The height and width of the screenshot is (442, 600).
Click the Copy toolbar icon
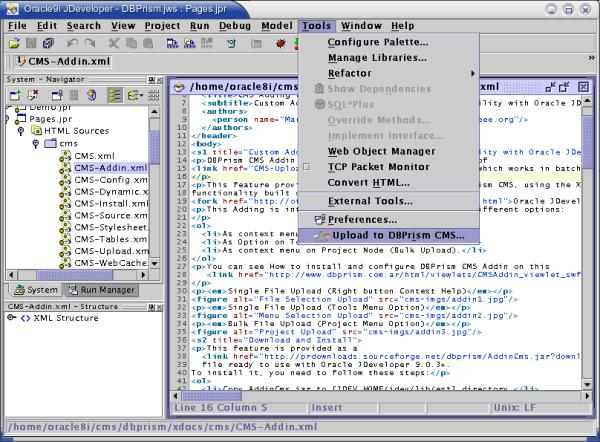click(131, 43)
